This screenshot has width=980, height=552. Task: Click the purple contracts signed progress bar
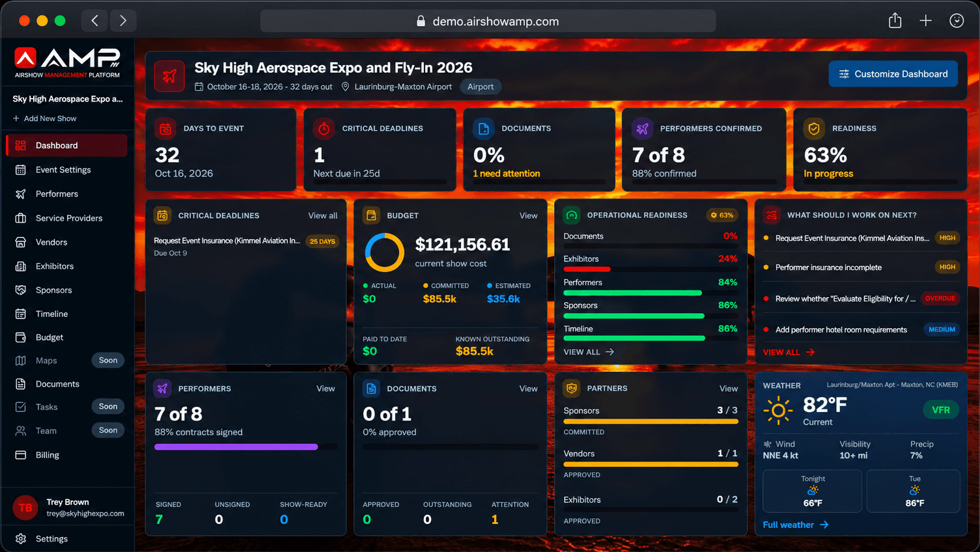pyautogui.click(x=245, y=447)
